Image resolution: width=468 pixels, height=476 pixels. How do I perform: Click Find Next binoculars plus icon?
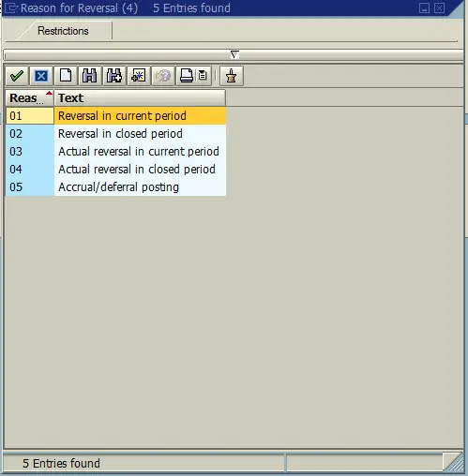(x=114, y=76)
